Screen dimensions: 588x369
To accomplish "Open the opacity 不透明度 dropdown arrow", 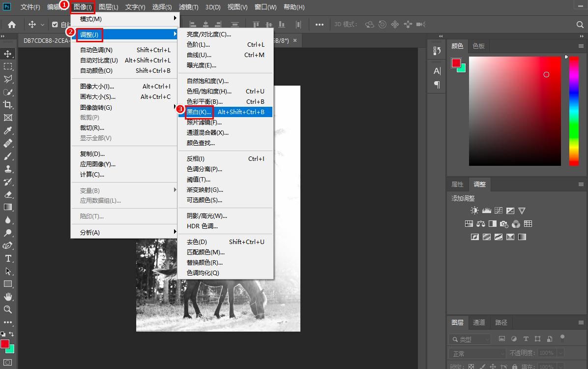I will point(560,353).
